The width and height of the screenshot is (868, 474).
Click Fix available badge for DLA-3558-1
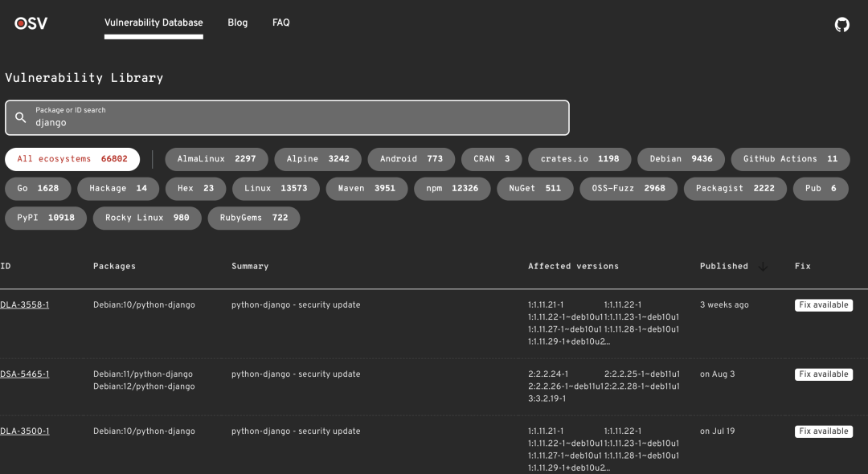824,305
